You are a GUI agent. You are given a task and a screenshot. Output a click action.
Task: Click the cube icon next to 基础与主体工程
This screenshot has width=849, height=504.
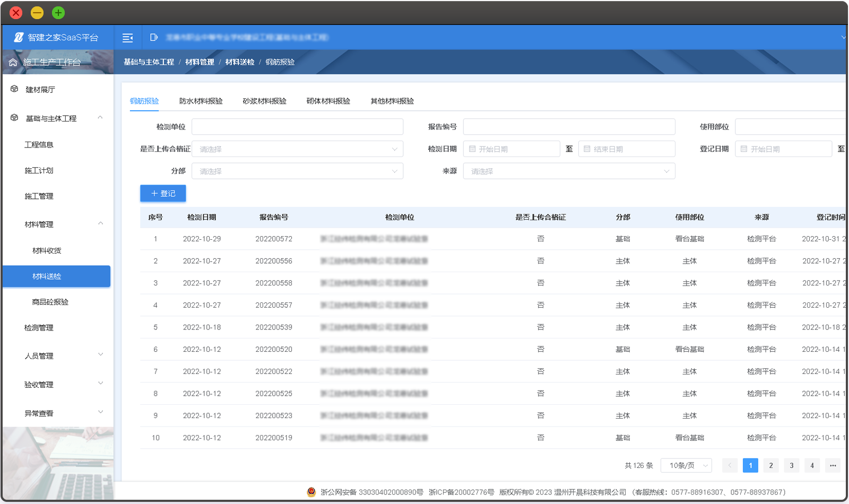click(14, 118)
